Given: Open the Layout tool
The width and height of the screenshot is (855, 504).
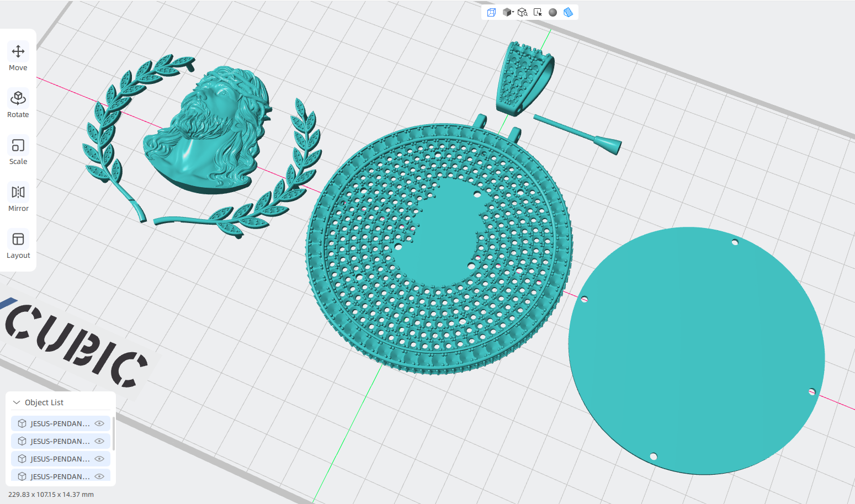Looking at the screenshot, I should tap(18, 245).
